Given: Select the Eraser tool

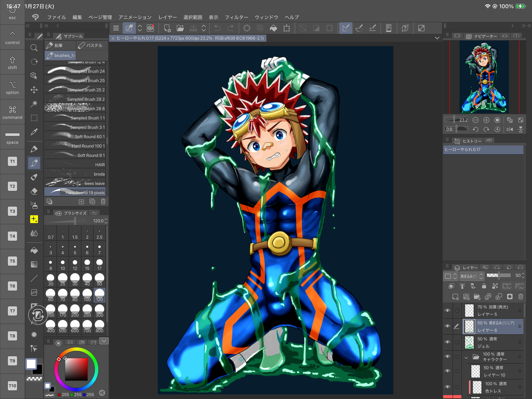Looking at the screenshot, I should (34, 191).
